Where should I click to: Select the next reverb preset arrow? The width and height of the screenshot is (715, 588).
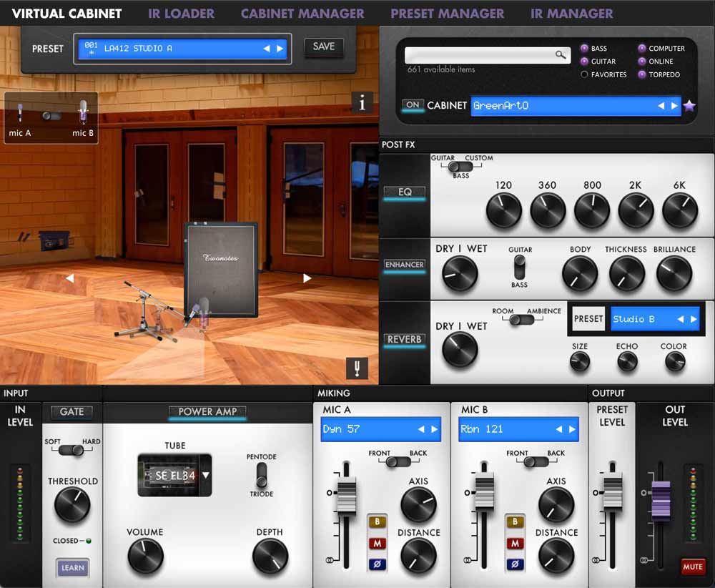(694, 319)
